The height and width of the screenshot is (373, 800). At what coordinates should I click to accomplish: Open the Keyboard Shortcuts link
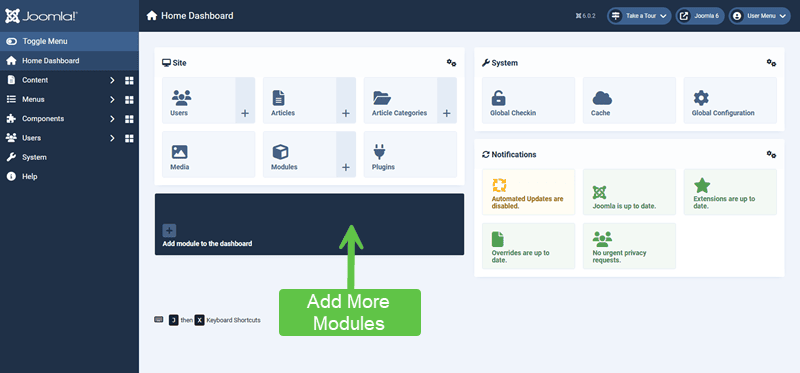pyautogui.click(x=208, y=320)
